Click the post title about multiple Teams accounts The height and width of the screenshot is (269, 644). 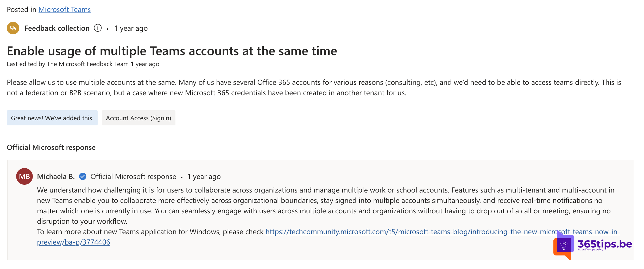coord(172,51)
